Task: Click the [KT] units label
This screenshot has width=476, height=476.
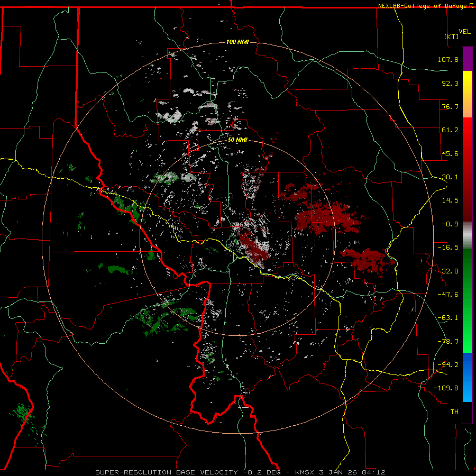Action: 451,36
